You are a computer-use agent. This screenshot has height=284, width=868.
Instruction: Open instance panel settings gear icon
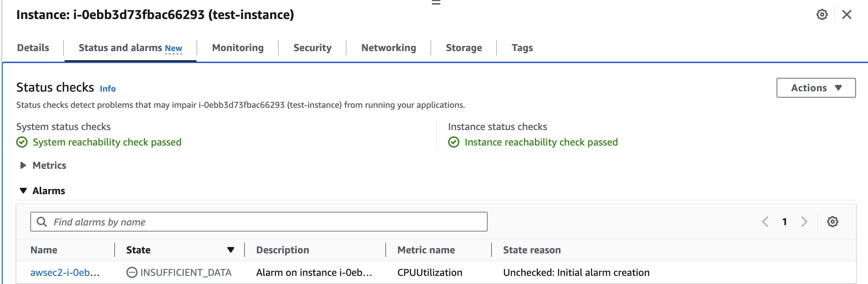click(822, 15)
